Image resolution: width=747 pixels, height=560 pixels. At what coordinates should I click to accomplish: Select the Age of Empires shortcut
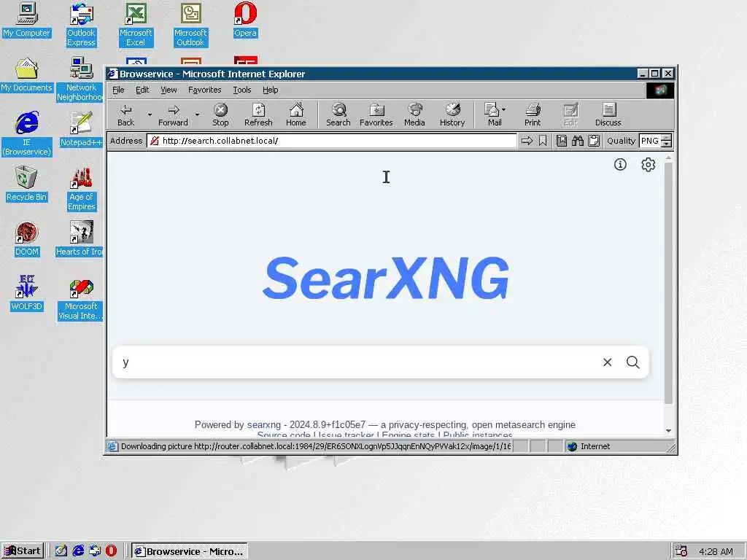81,189
